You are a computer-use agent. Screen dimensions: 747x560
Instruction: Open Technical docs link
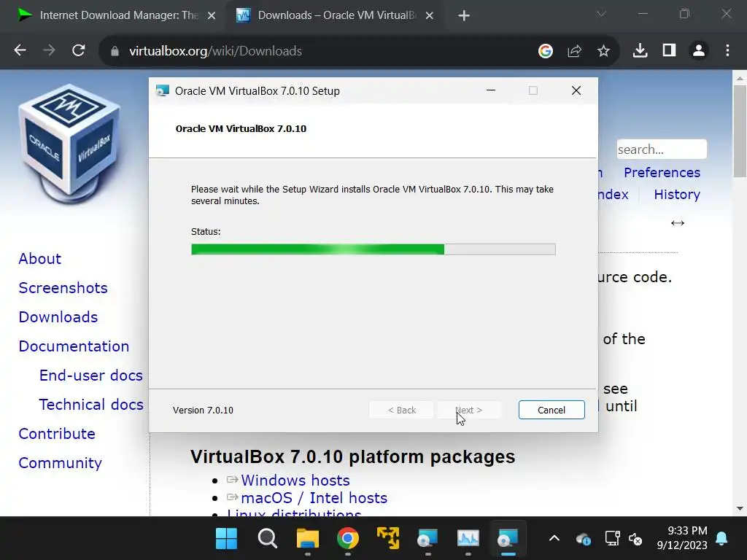tap(91, 404)
